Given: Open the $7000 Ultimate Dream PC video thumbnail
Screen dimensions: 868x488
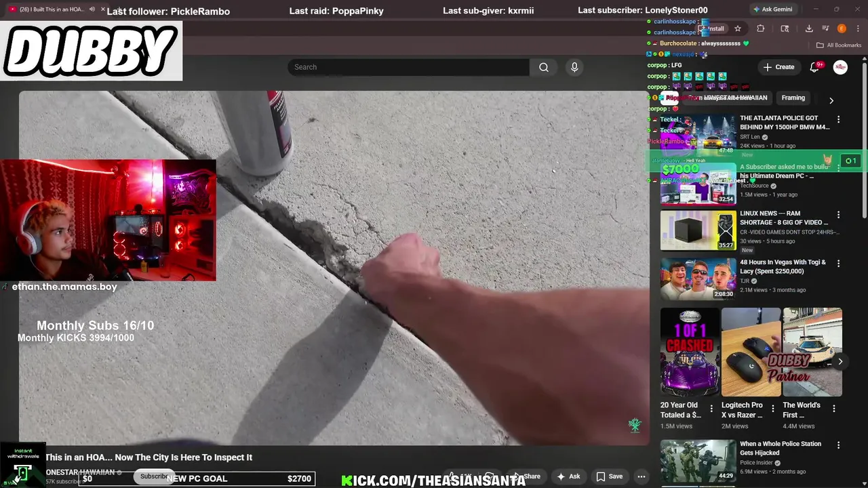Looking at the screenshot, I should tap(698, 183).
